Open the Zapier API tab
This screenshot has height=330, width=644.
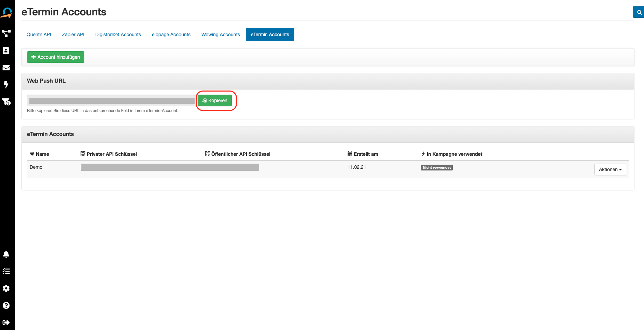(73, 35)
